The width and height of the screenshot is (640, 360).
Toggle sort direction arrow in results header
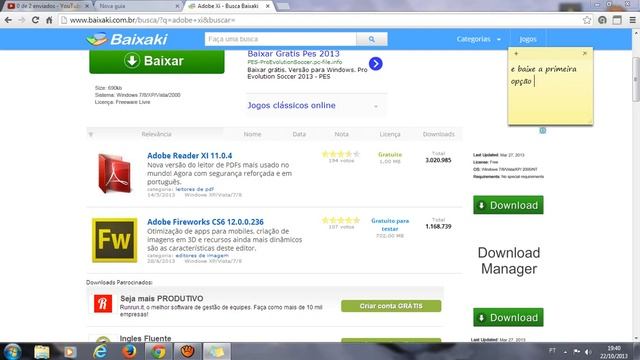(x=91, y=134)
